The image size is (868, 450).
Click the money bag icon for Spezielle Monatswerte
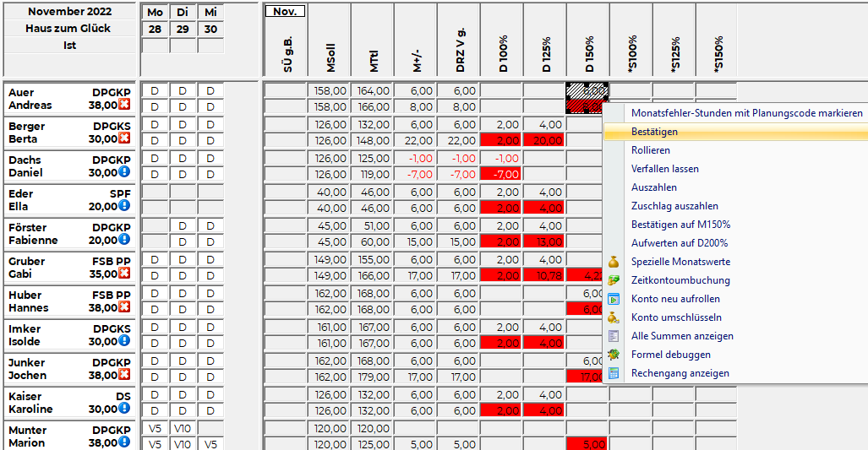point(614,262)
